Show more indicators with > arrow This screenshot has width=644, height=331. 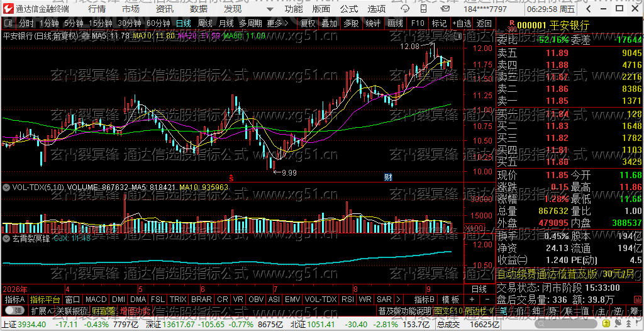click(x=398, y=299)
